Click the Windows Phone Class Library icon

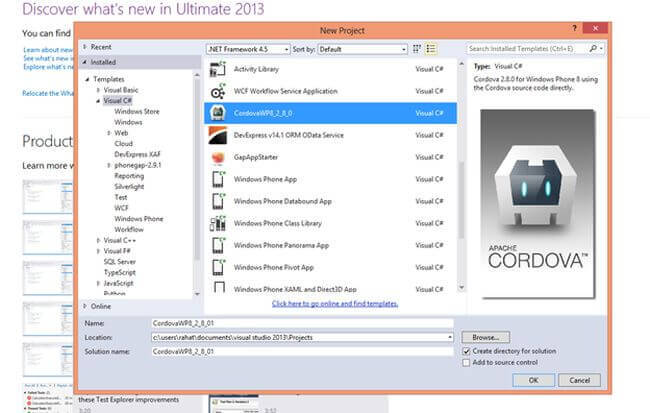(x=218, y=223)
